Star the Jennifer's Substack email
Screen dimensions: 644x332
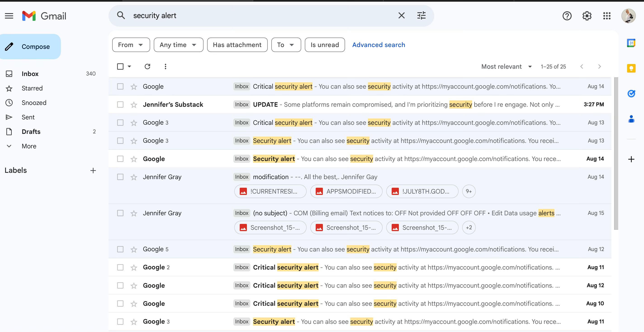point(134,104)
